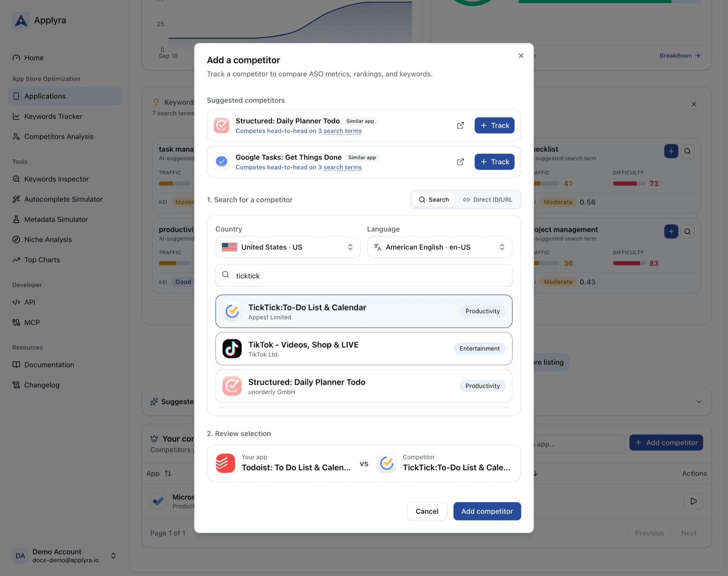Image resolution: width=728 pixels, height=576 pixels.
Task: Open Structured app external link icon
Action: pos(461,125)
